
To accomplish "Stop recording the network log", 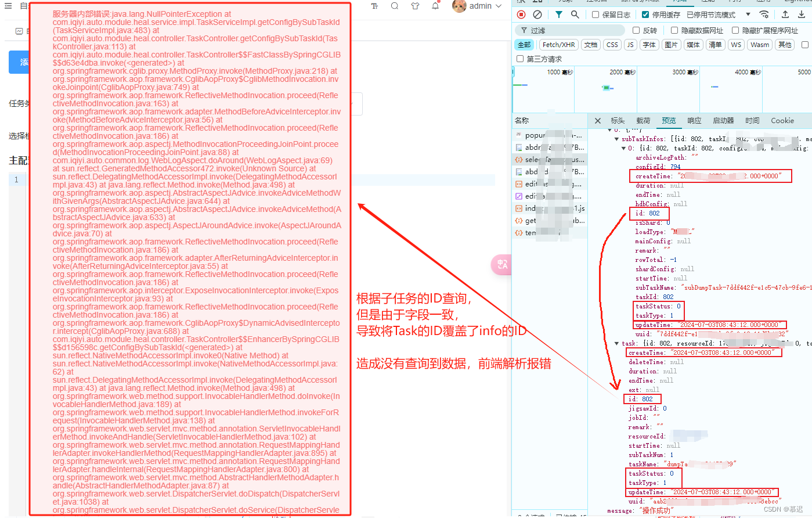I will point(521,15).
